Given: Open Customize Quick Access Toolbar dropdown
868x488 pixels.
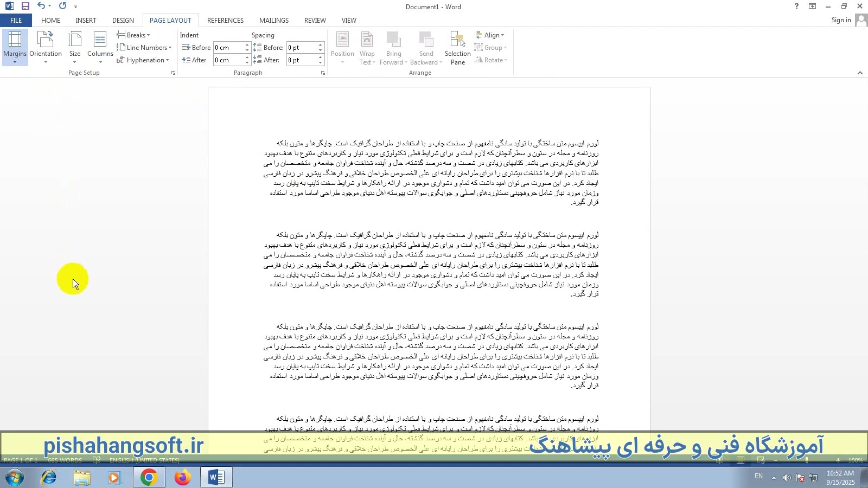Looking at the screenshot, I should pyautogui.click(x=75, y=7).
